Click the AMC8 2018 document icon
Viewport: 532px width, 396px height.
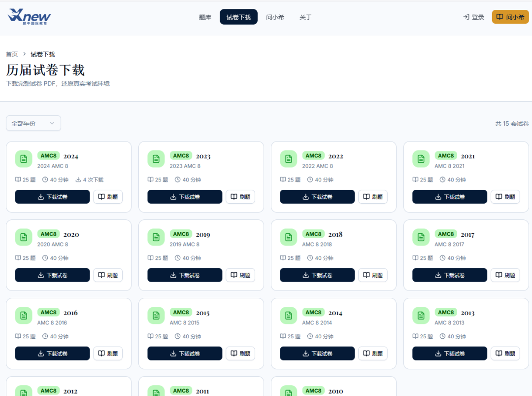pos(288,237)
